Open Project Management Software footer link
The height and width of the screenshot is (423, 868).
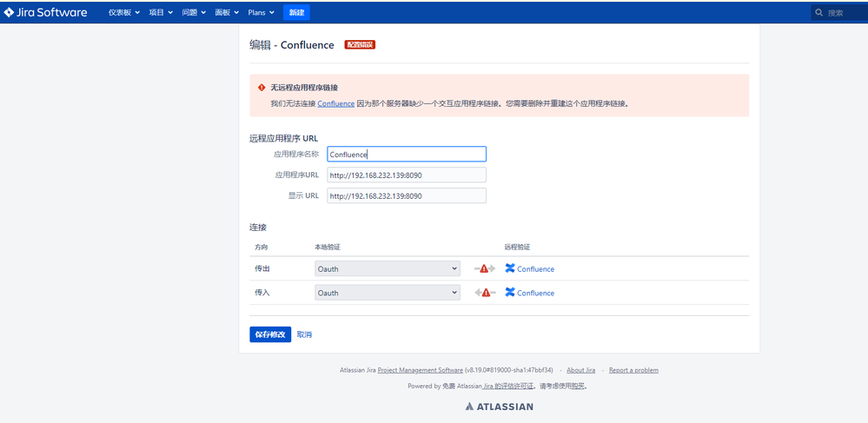click(x=421, y=370)
